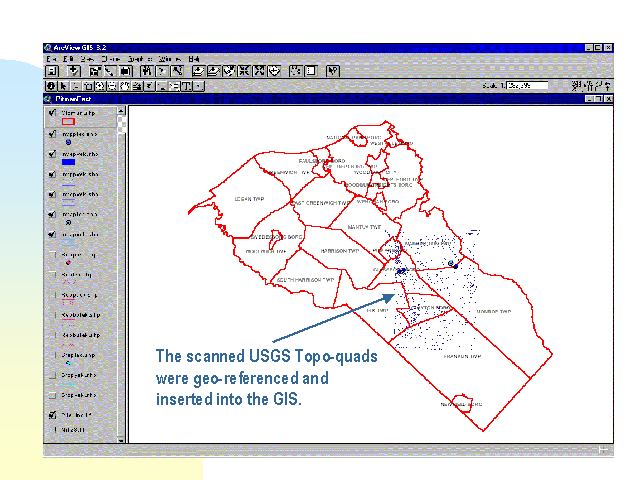The height and width of the screenshot is (480, 640).
Task: Click the solid blue legend swatch
Action: point(69,163)
